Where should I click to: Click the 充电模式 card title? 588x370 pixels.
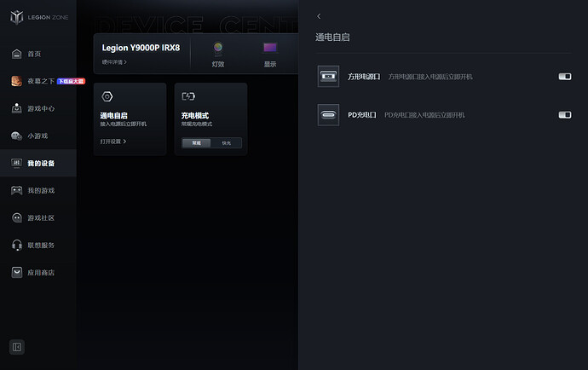[195, 116]
